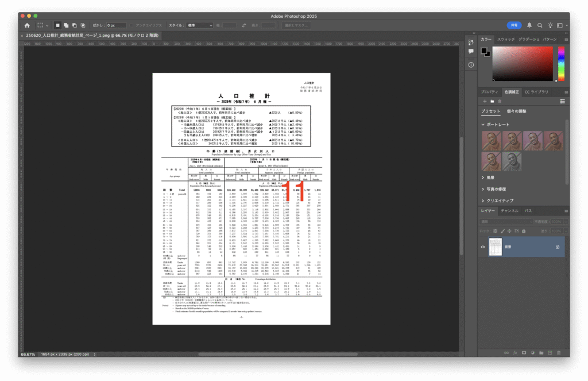Create new fill or adjustment layer
This screenshot has width=588, height=381.
[532, 353]
